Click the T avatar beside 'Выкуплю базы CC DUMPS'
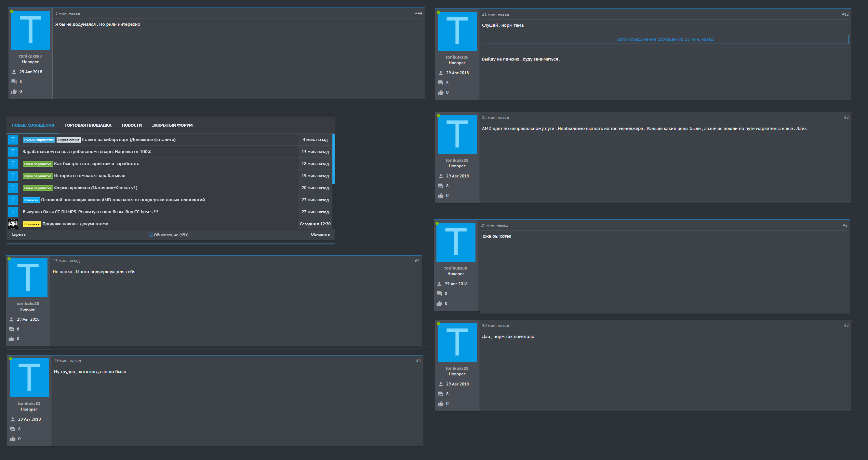This screenshot has height=460, width=868. 13,212
